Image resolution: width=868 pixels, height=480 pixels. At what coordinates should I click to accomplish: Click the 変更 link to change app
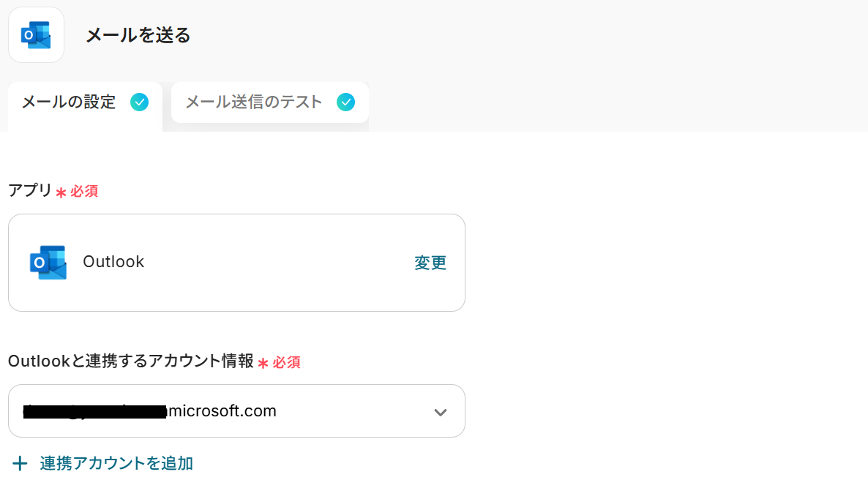point(430,263)
